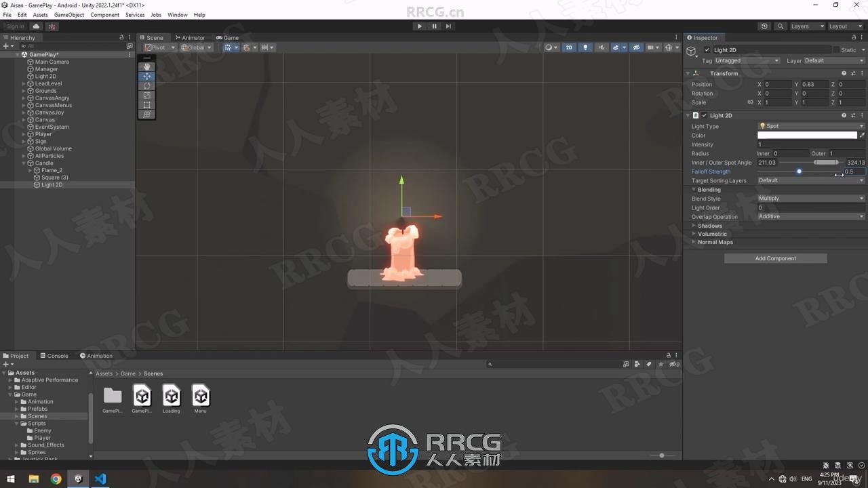Select the Rotate tool

pyautogui.click(x=146, y=86)
